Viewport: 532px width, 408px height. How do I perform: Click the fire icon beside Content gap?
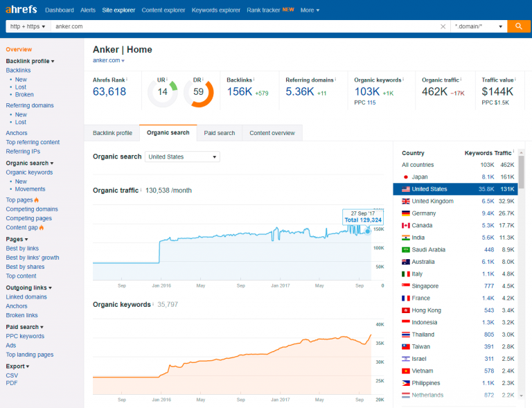tap(42, 227)
